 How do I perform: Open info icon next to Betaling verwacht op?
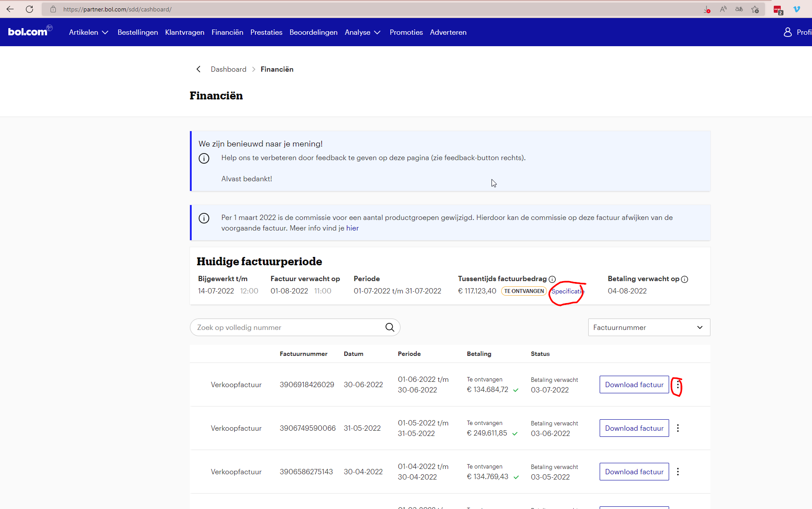(x=685, y=279)
